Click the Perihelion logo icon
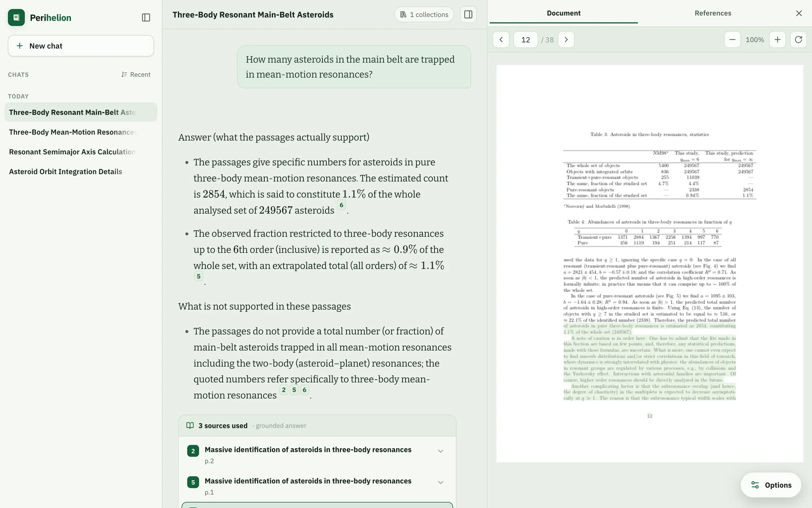 coord(16,17)
